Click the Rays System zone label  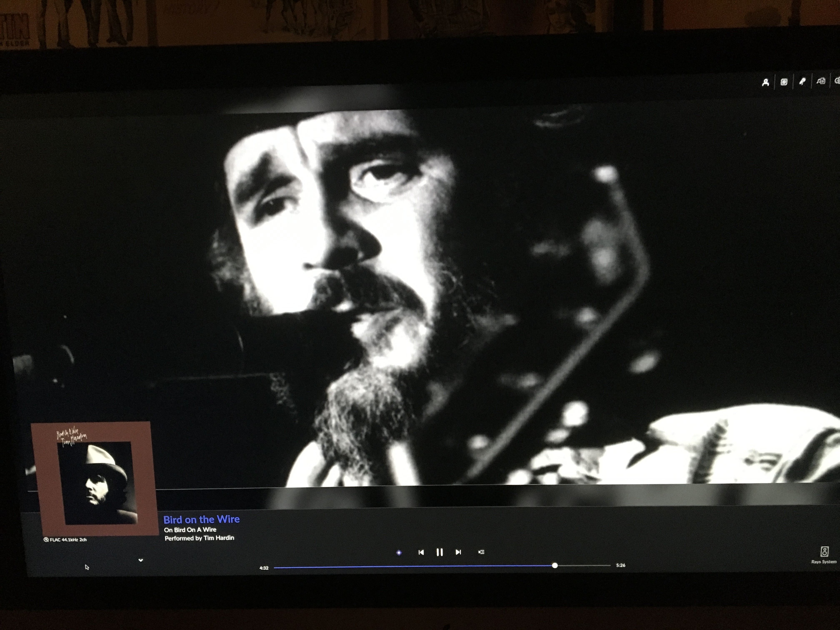tap(824, 562)
